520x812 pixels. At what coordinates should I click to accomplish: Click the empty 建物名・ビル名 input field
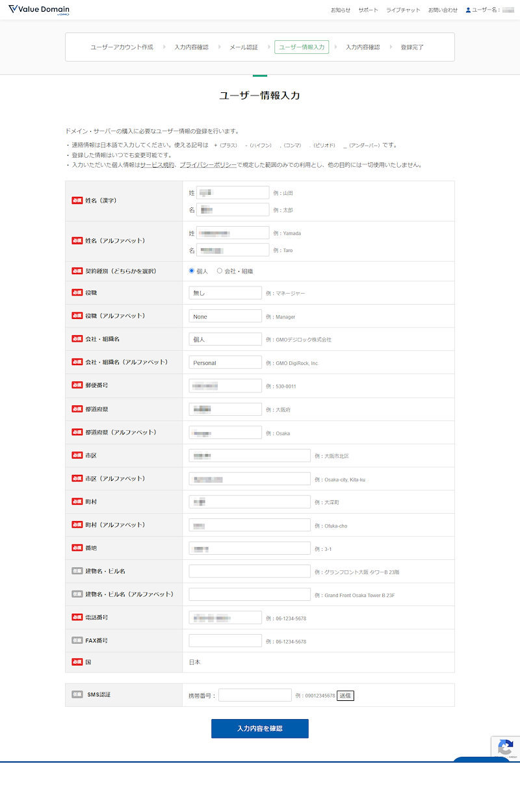[x=250, y=571]
